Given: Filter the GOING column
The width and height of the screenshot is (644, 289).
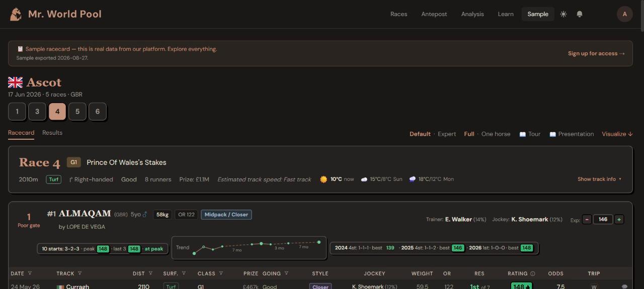Looking at the screenshot, I should coord(286,273).
